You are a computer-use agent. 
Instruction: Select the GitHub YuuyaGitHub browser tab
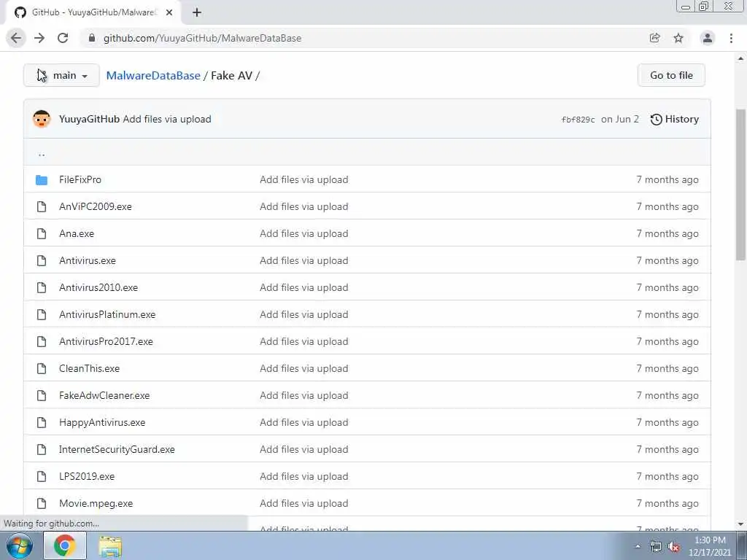coord(93,12)
